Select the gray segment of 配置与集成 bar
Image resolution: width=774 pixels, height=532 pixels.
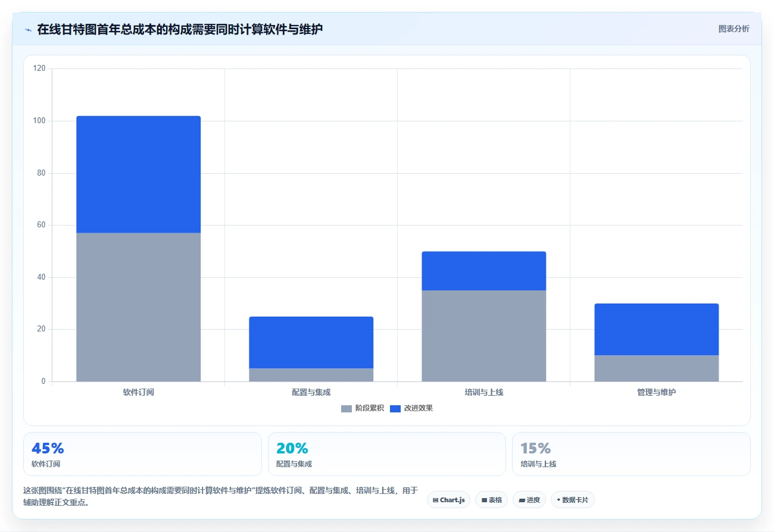click(311, 375)
